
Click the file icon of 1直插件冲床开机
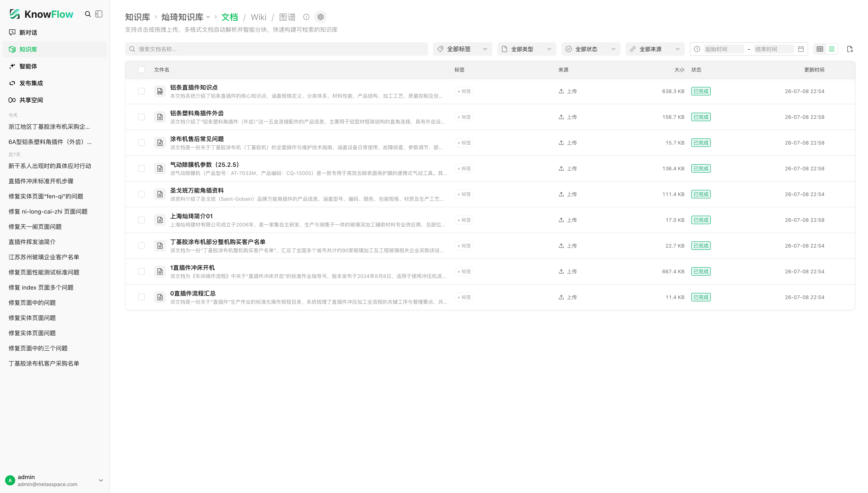pyautogui.click(x=160, y=272)
